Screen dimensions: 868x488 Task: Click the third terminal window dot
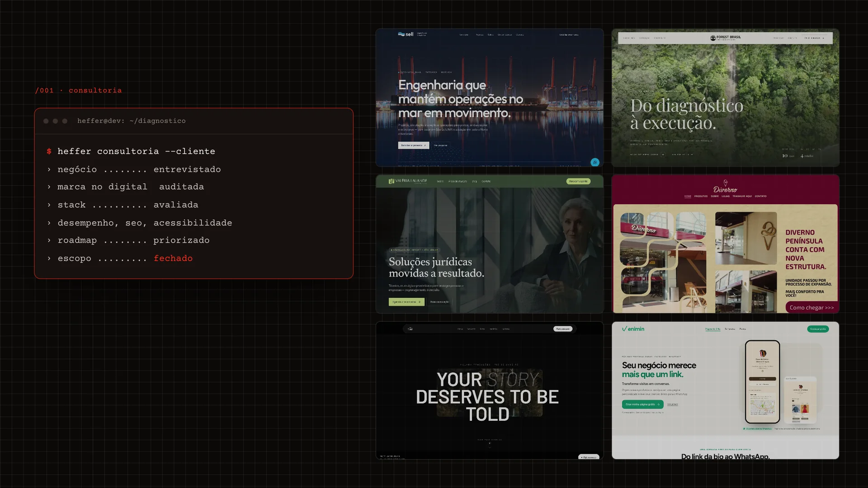[65, 121]
